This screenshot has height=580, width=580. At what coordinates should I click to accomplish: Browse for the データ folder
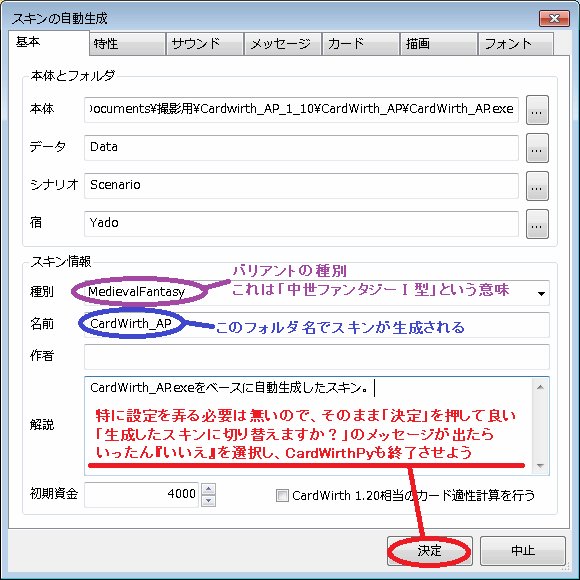537,148
